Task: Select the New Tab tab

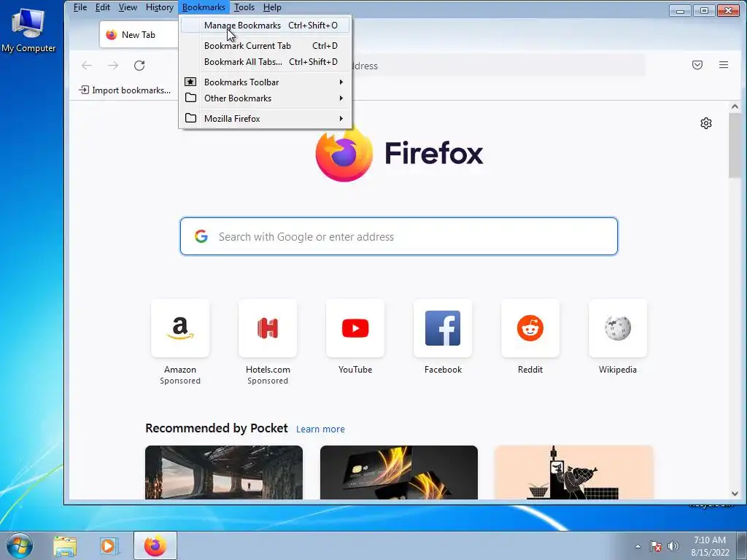Action: coord(139,35)
